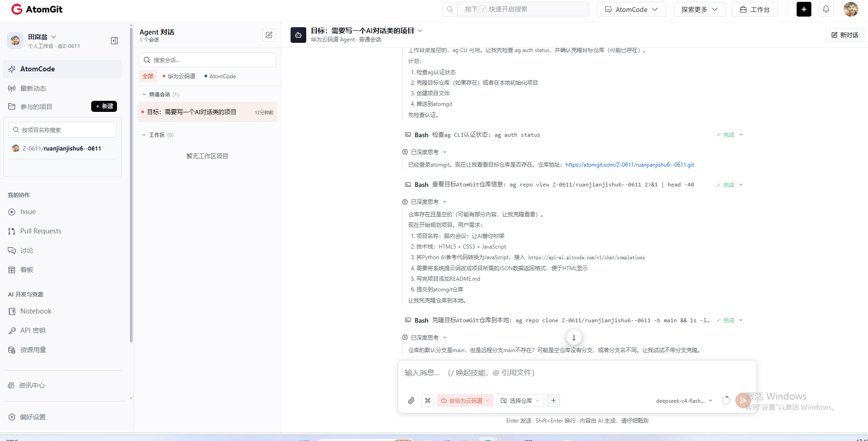Open API 密钥 in the sidebar
This screenshot has width=868, height=441.
pyautogui.click(x=63, y=331)
